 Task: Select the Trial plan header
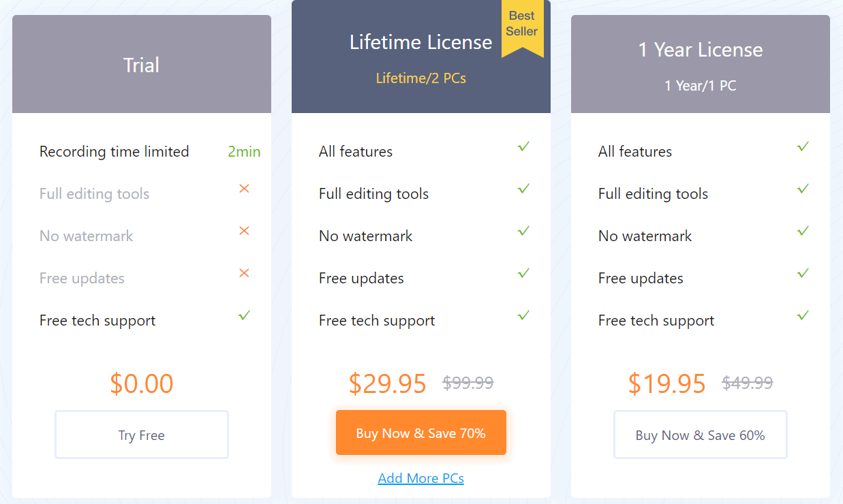tap(141, 64)
